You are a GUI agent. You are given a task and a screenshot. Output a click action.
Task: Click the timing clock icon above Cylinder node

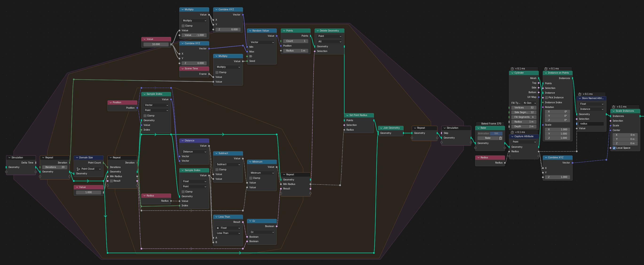[512, 68]
